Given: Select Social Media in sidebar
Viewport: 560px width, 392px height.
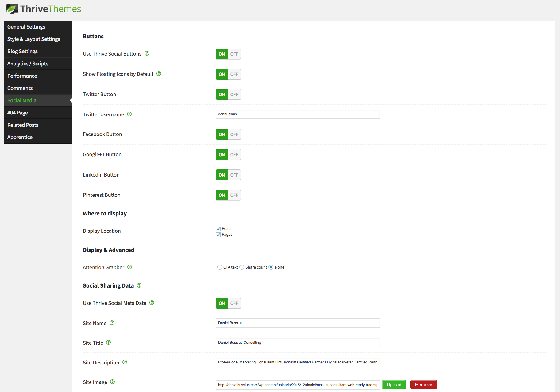Looking at the screenshot, I should (38, 100).
